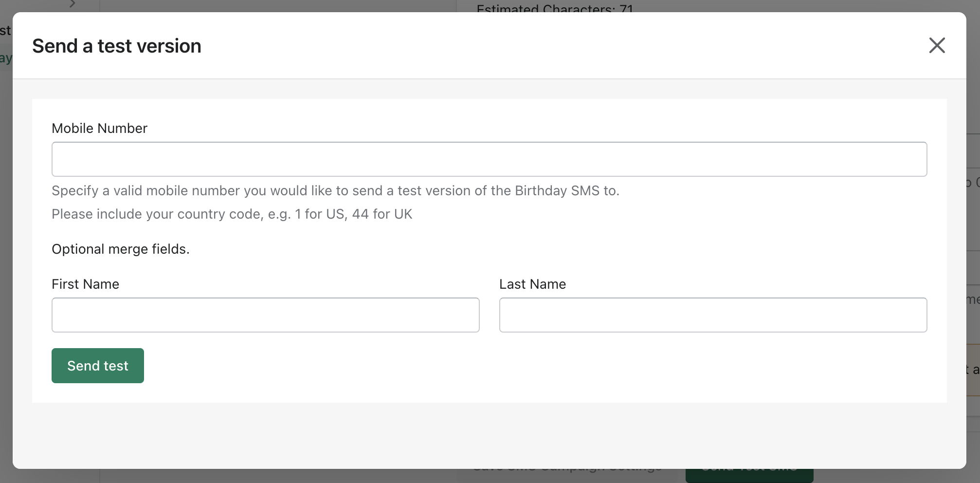The height and width of the screenshot is (483, 980).
Task: Click the Mobile Number input field
Action: coord(489,159)
